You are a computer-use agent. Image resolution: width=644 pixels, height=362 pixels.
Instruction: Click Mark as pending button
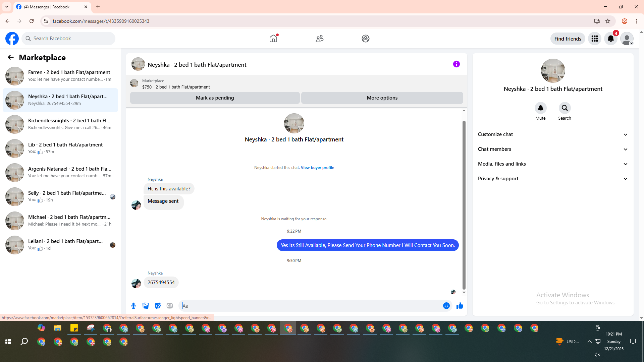(215, 98)
